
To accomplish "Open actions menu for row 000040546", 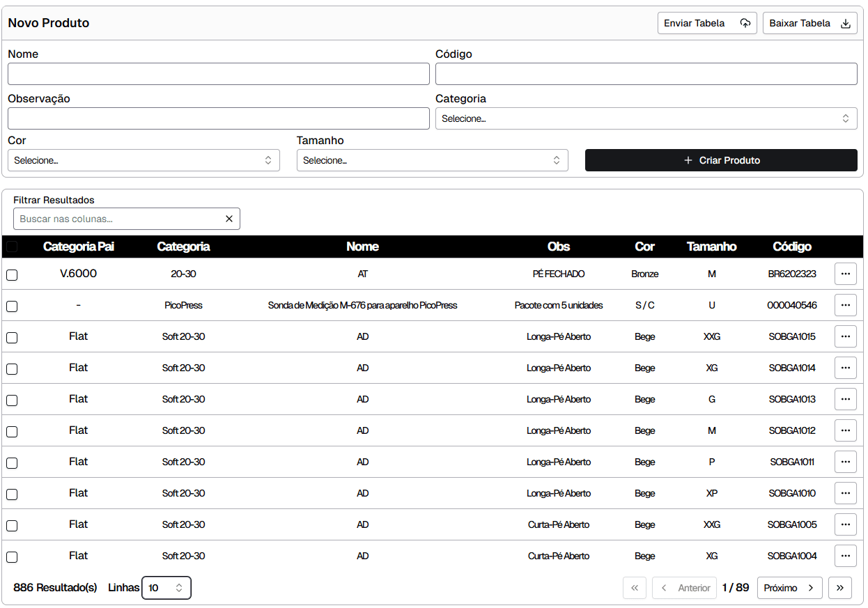I will pyautogui.click(x=845, y=305).
